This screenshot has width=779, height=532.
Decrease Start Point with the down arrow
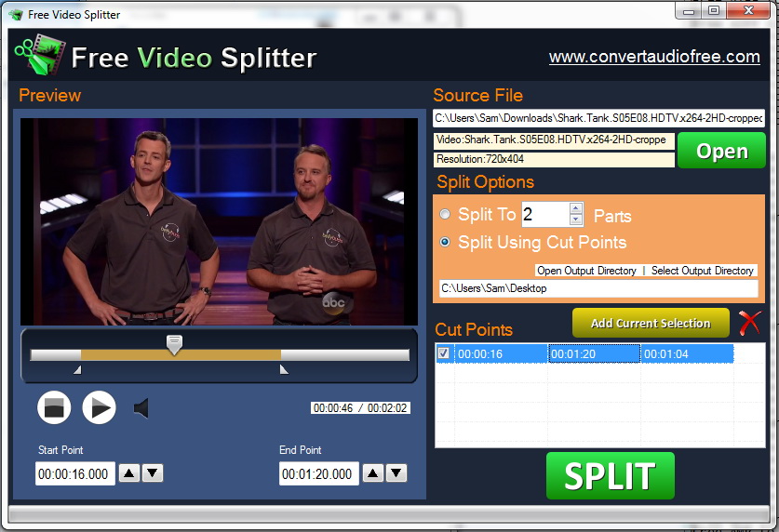point(153,473)
